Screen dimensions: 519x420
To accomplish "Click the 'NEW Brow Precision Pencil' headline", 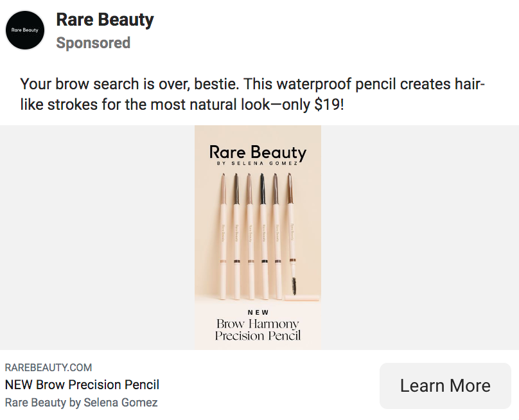I will [82, 385].
